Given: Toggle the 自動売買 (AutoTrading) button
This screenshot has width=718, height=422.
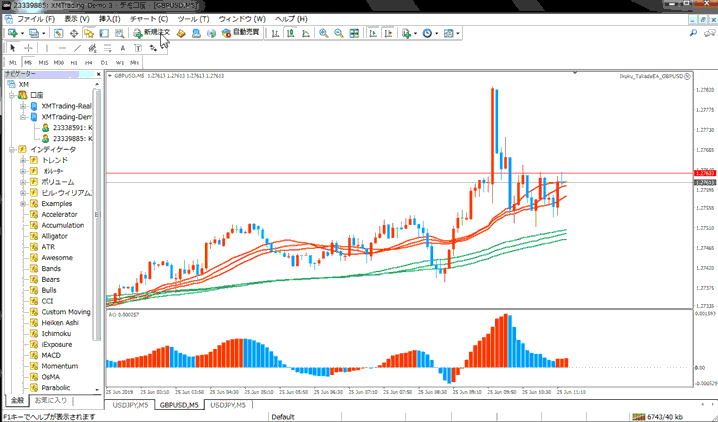Looking at the screenshot, I should (x=239, y=33).
